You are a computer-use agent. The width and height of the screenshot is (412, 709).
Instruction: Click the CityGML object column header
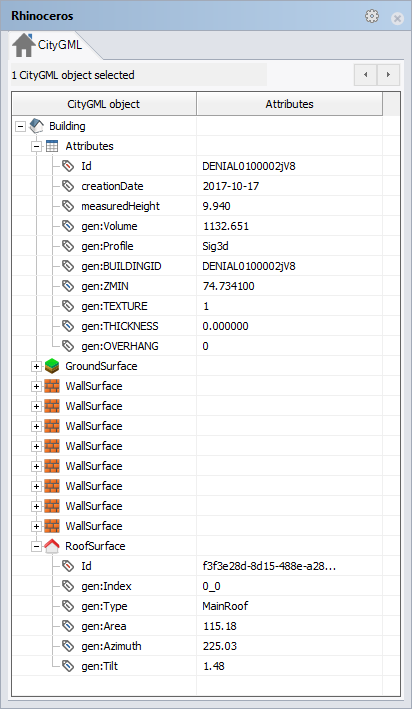104,104
